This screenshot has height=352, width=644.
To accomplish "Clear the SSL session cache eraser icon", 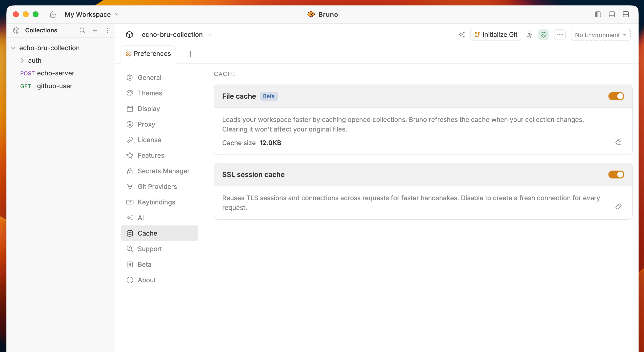I will [x=618, y=207].
